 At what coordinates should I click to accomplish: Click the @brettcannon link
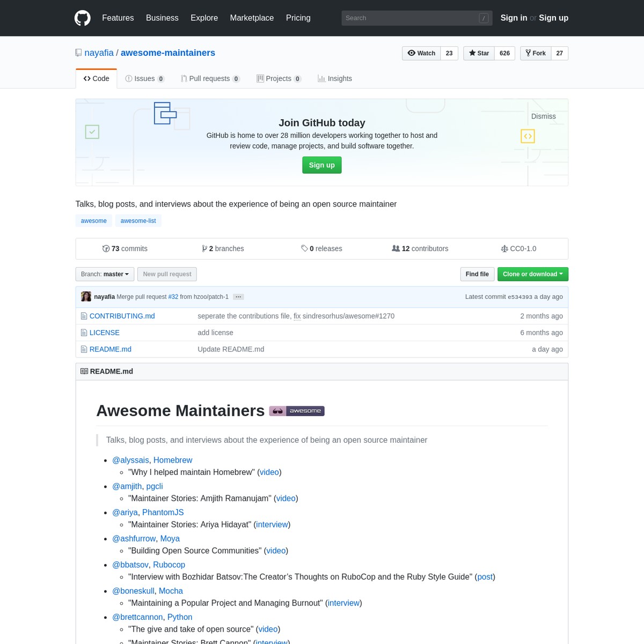pos(137,617)
